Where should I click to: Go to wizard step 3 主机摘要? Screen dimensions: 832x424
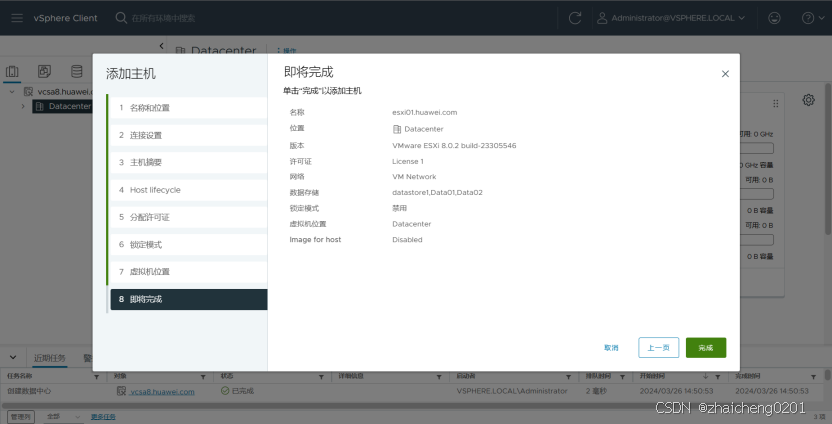coord(188,162)
